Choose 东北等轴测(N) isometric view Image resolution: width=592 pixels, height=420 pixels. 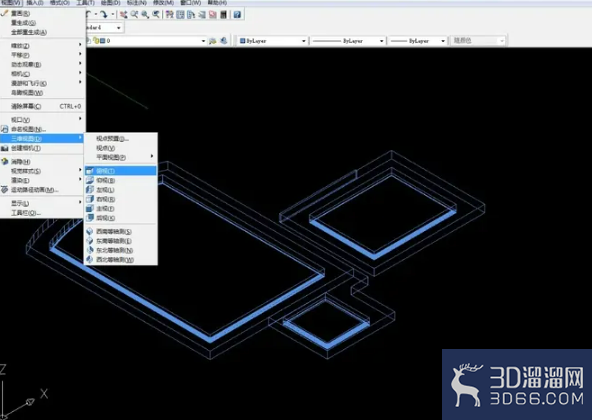121,250
